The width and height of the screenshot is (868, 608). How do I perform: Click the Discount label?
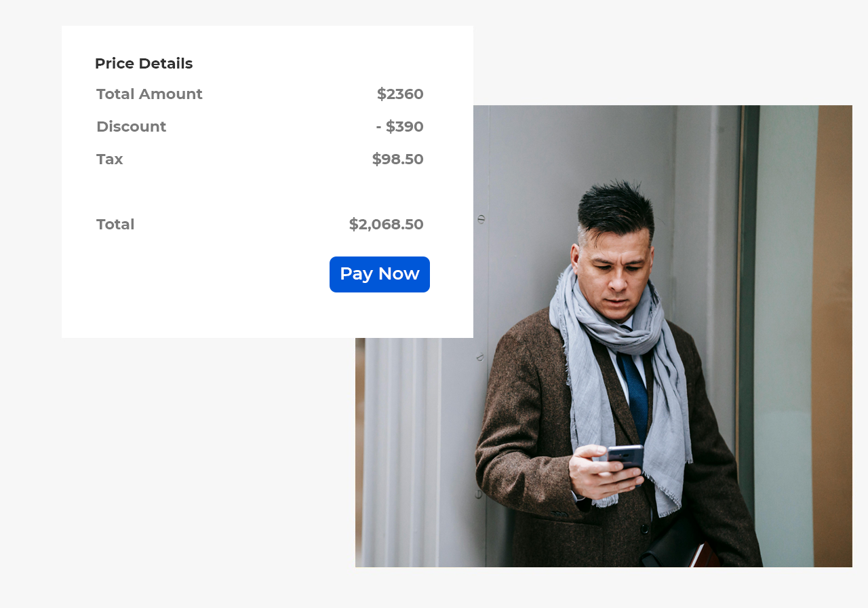point(131,127)
